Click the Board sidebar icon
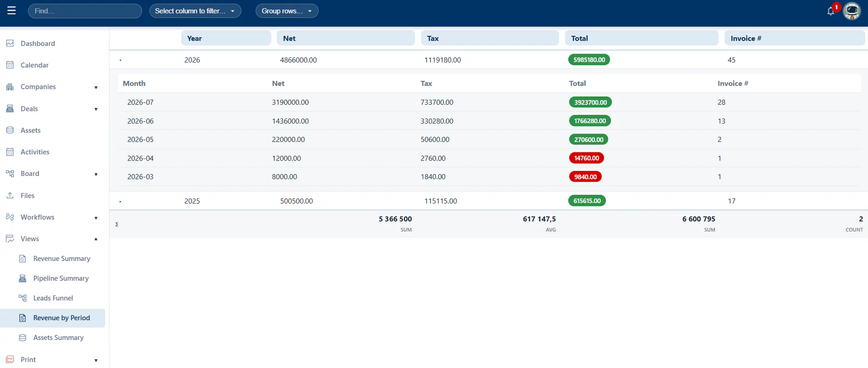Screen dimensions: 868x368 [x=10, y=173]
